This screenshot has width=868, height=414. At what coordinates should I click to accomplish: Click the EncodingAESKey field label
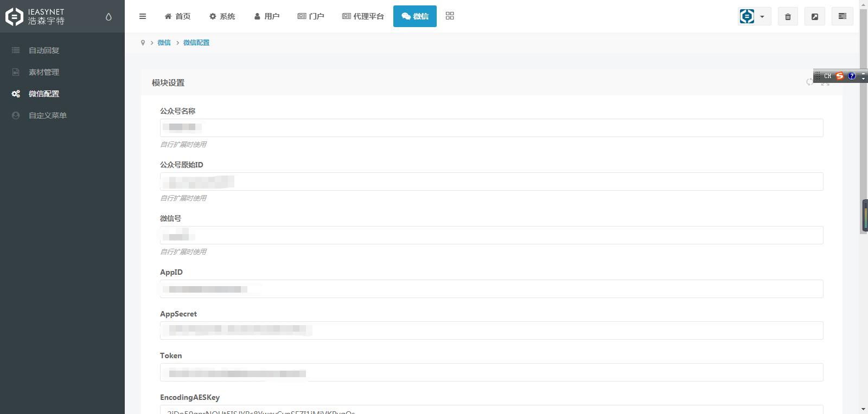pyautogui.click(x=190, y=397)
